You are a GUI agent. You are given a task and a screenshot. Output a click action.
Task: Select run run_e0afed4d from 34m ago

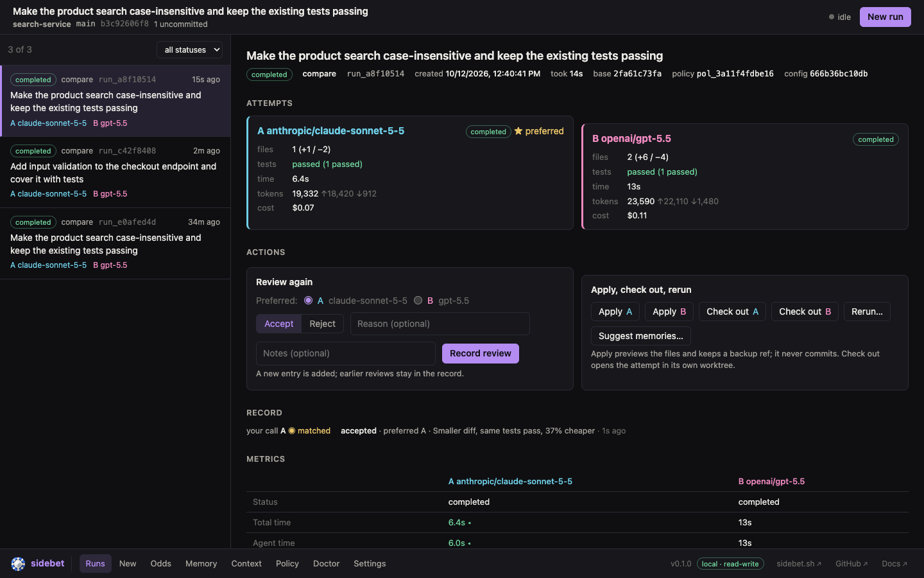click(116, 243)
